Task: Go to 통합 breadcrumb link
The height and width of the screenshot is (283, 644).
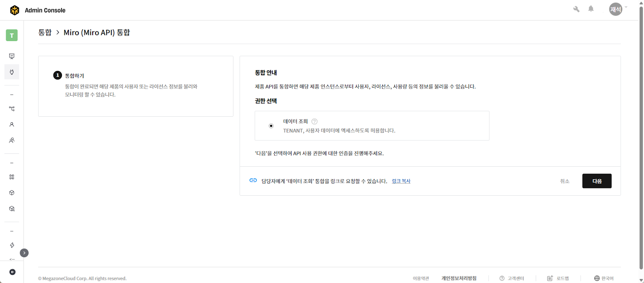Action: (45, 33)
